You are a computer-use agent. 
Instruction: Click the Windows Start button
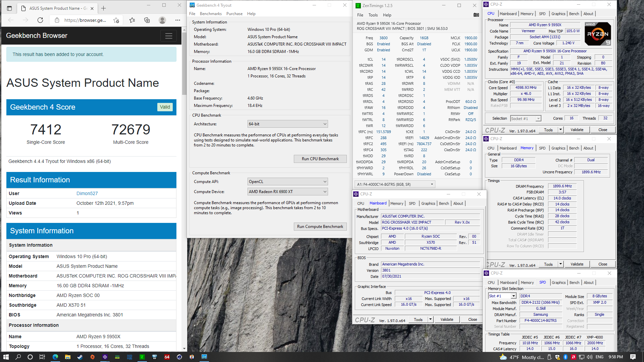(6, 357)
